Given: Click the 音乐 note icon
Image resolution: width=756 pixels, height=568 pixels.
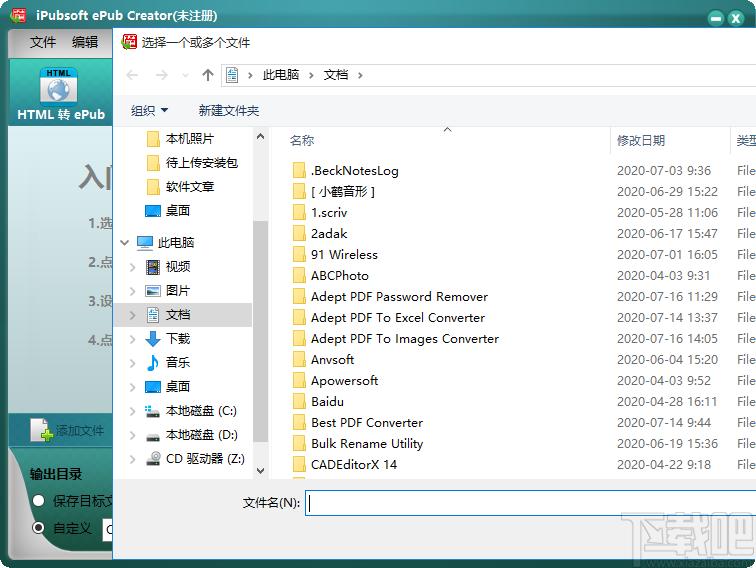Looking at the screenshot, I should [x=153, y=363].
